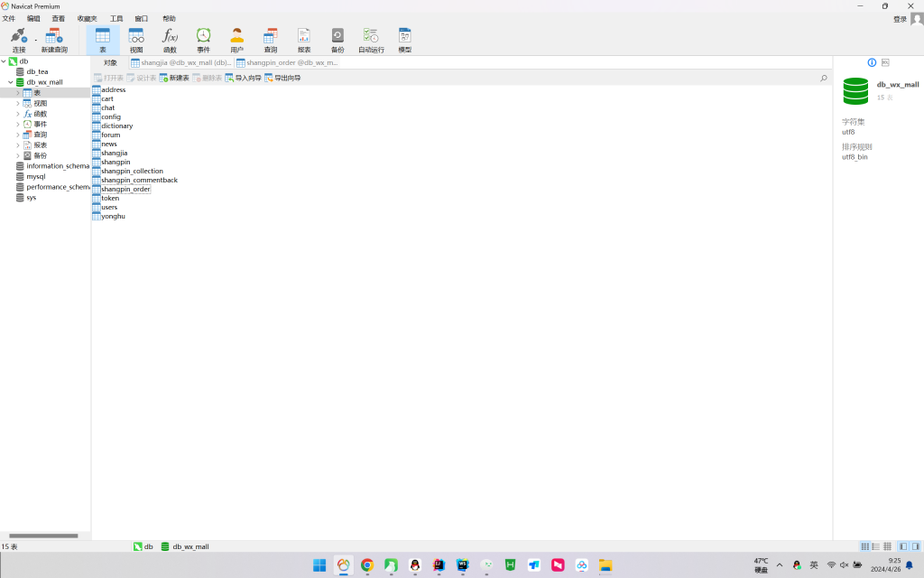Open 新建查询 (New Query) from toolbar
Viewport: 924px width, 578px height.
point(54,39)
